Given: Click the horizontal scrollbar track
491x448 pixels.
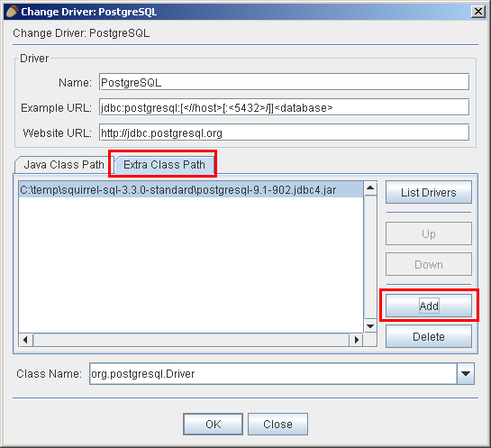Looking at the screenshot, I should (x=191, y=340).
